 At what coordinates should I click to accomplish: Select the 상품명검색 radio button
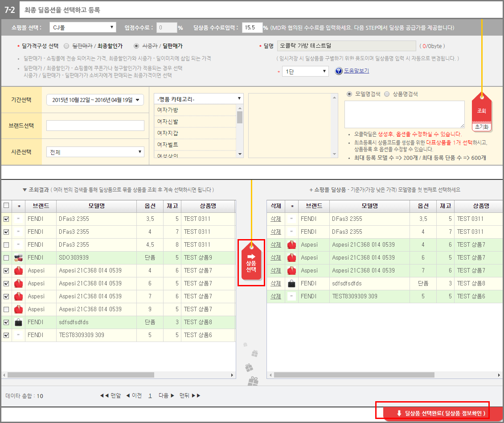click(x=387, y=94)
